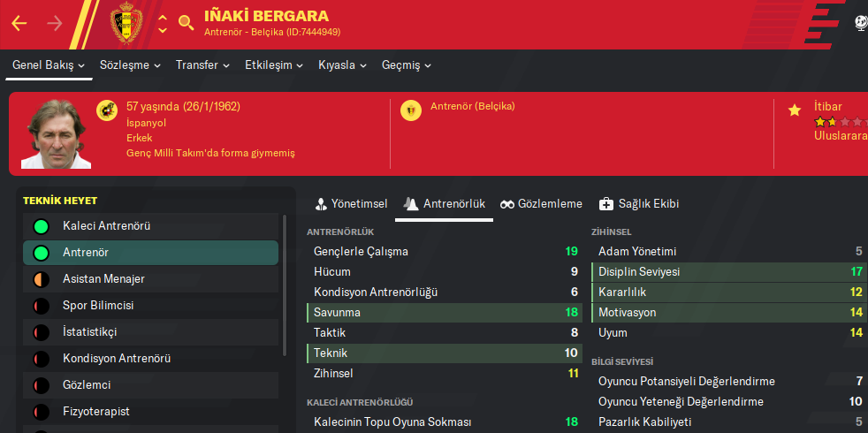868x433 pixels.
Task: Select Kondisyon Antrenörü in staff list
Action: coord(117,359)
